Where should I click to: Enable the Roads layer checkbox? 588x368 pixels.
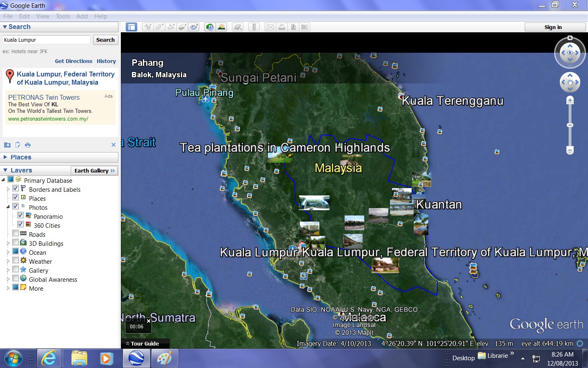click(x=16, y=234)
